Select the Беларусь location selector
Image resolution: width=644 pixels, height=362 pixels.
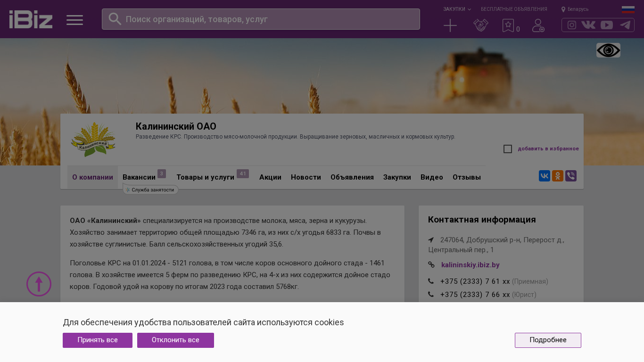point(575,9)
